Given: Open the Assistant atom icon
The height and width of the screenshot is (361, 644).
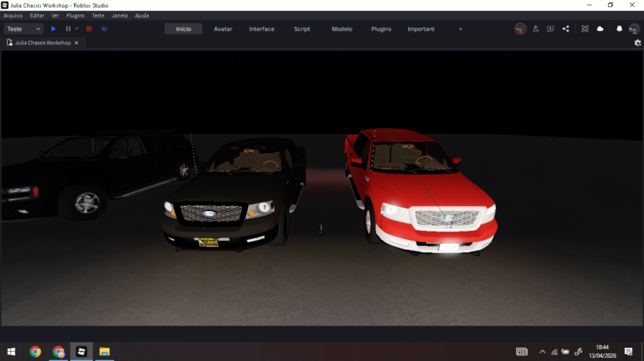Looking at the screenshot, I should (x=585, y=29).
